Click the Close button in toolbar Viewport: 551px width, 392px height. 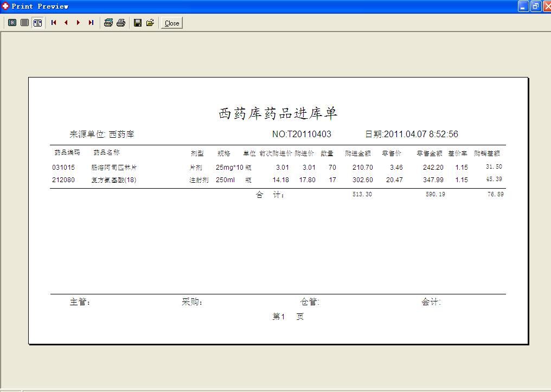tap(172, 23)
